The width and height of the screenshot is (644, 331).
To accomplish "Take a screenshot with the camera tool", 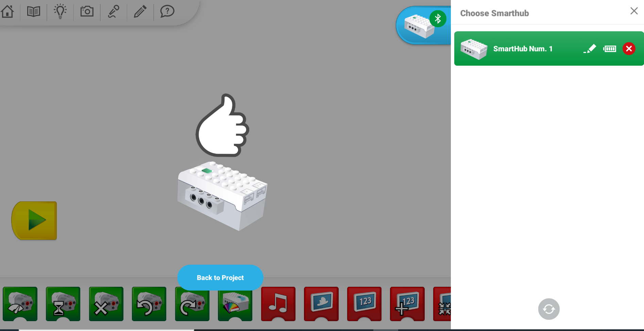I will [87, 12].
